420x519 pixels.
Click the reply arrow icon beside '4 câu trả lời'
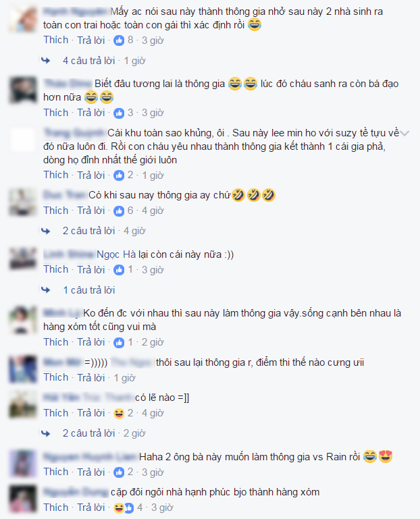pyautogui.click(x=46, y=61)
